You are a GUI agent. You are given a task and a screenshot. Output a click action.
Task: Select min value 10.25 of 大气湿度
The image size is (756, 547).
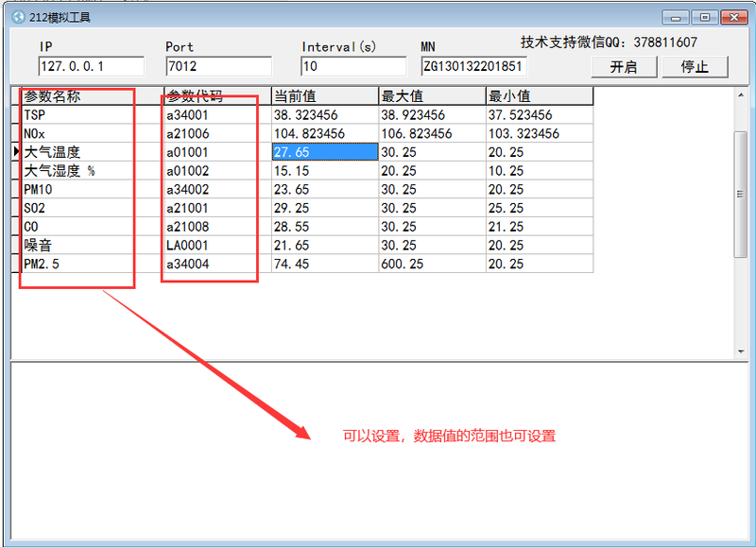pos(540,171)
